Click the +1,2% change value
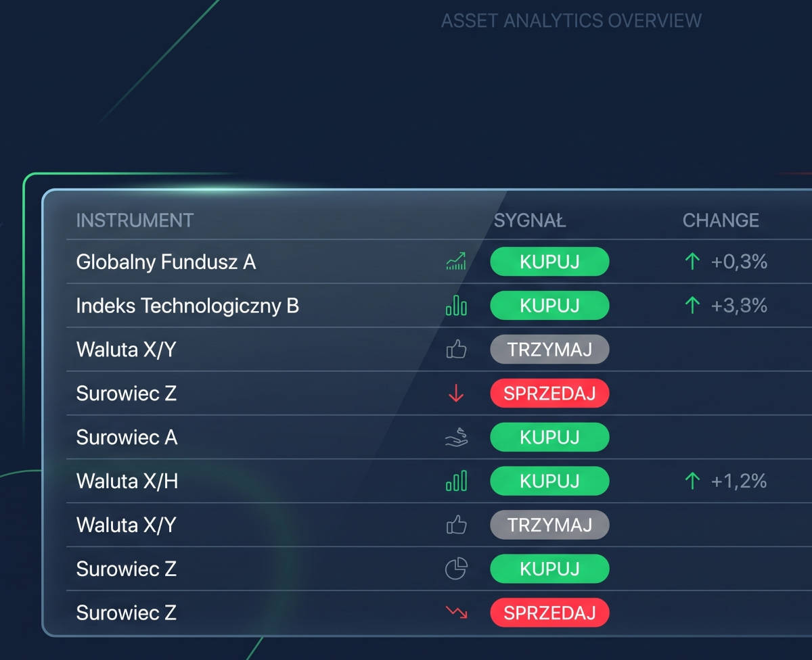The height and width of the screenshot is (660, 812). [x=739, y=481]
